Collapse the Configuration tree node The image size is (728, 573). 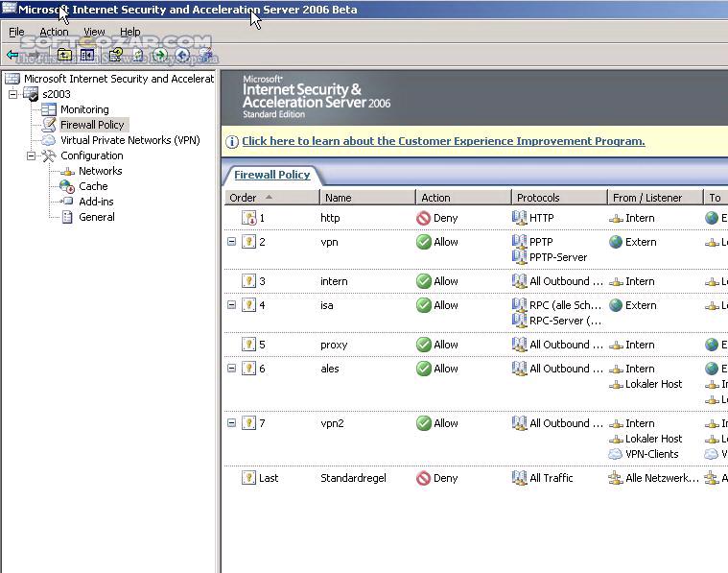click(31, 156)
